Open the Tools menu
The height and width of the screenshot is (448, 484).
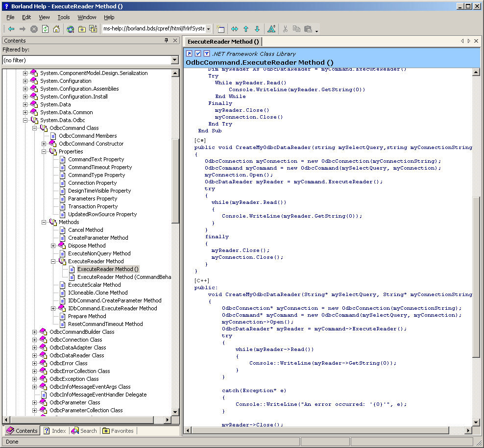click(x=64, y=17)
